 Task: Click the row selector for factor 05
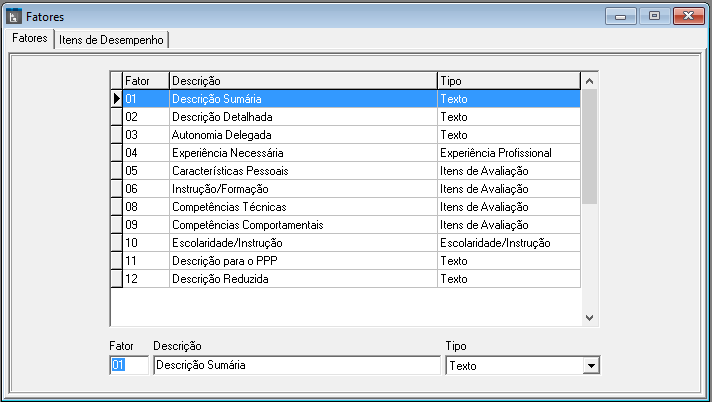pos(117,171)
